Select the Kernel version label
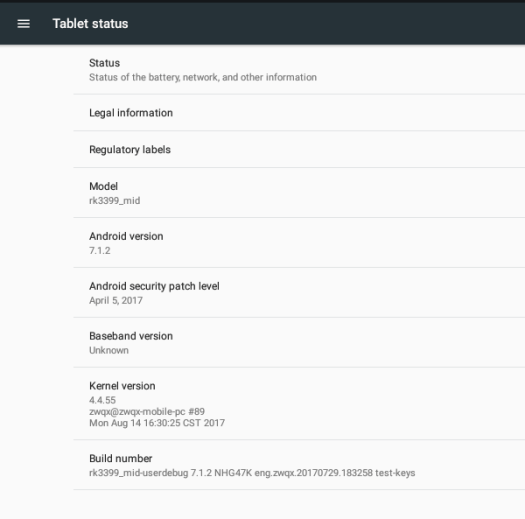525x519 pixels. (122, 386)
